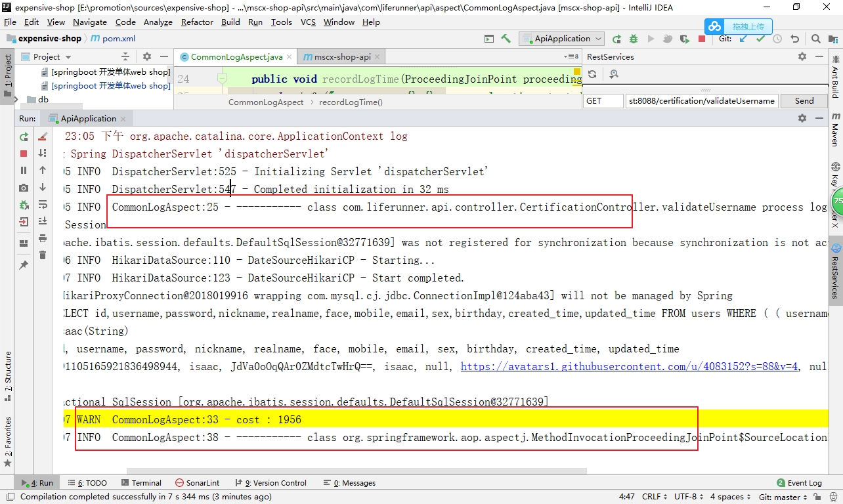843x504 pixels.
Task: Send the REST request
Action: point(804,101)
